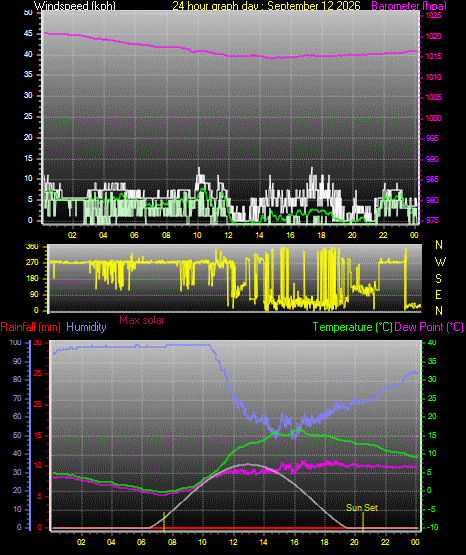
Task: Select the 975 barometer axis value
Action: (432, 220)
